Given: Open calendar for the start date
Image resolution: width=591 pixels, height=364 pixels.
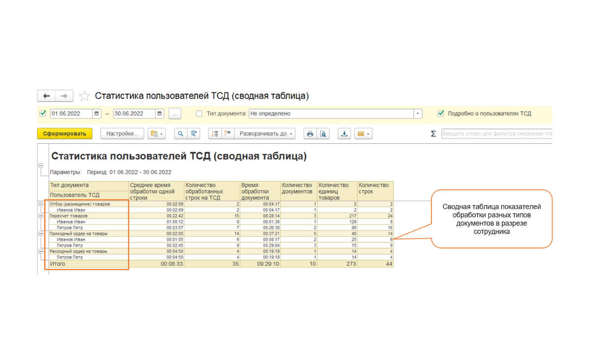Looking at the screenshot, I should (x=97, y=114).
